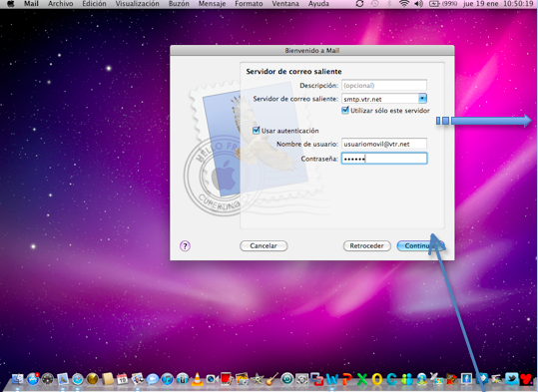This screenshot has height=392, width=538.
Task: Open the volume icon in the menu bar
Action: click(418, 4)
